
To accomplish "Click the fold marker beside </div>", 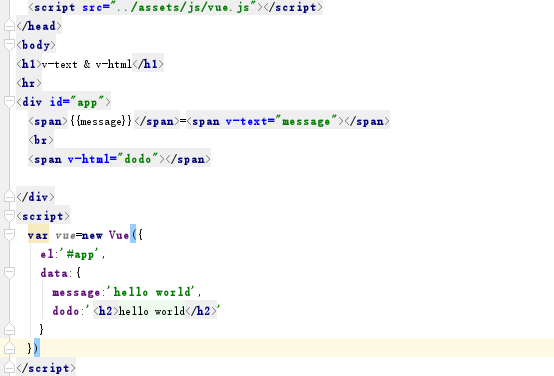I will point(9,197).
